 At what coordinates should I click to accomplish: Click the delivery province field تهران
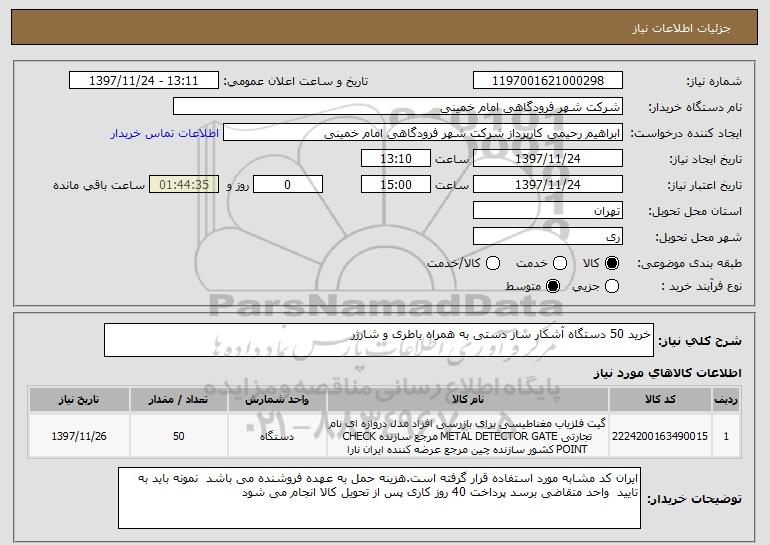[x=548, y=210]
